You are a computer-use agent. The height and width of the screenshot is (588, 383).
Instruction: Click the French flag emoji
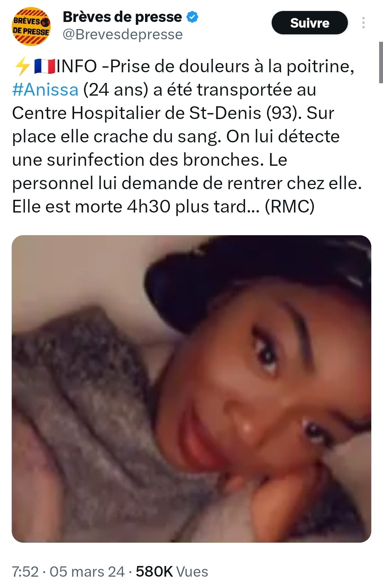coord(45,66)
